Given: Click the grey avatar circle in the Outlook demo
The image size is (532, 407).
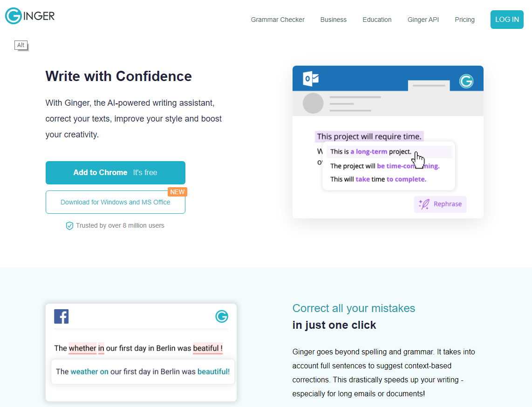Looking at the screenshot, I should pyautogui.click(x=313, y=103).
